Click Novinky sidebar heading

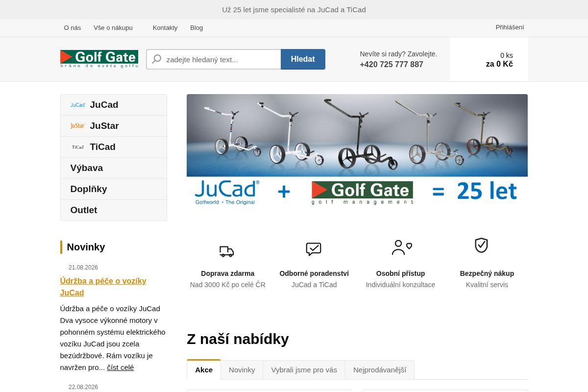click(86, 247)
